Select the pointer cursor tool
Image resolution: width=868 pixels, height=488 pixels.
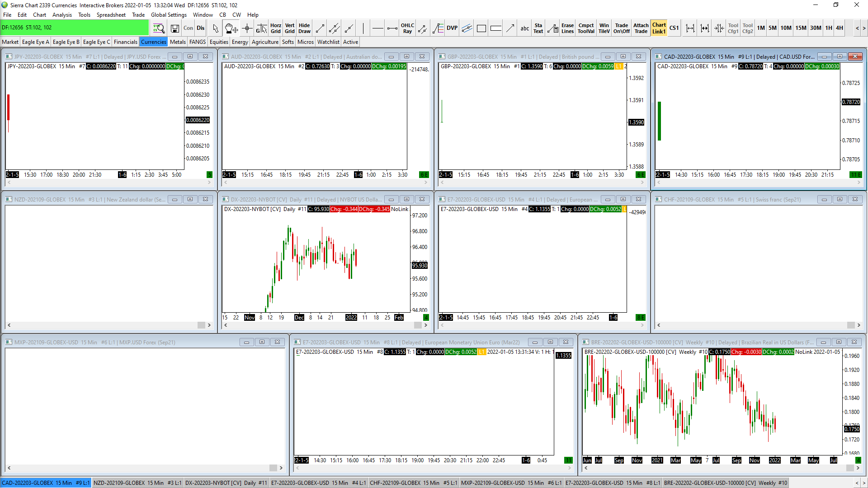(x=215, y=28)
